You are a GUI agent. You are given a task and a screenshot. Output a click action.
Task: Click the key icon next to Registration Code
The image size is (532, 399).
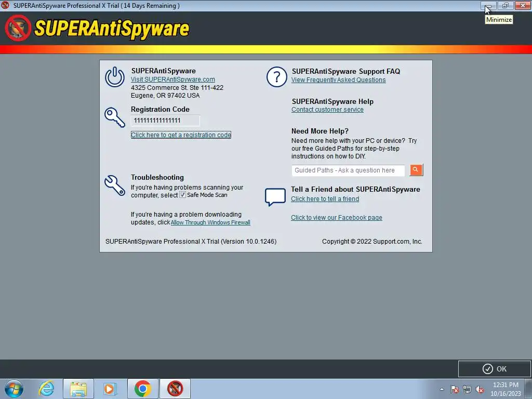115,117
